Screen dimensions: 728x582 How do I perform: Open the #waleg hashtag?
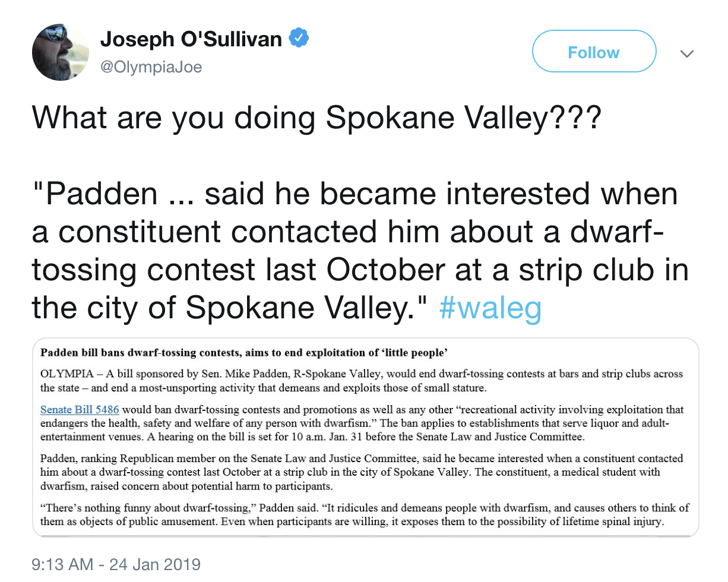pos(490,308)
